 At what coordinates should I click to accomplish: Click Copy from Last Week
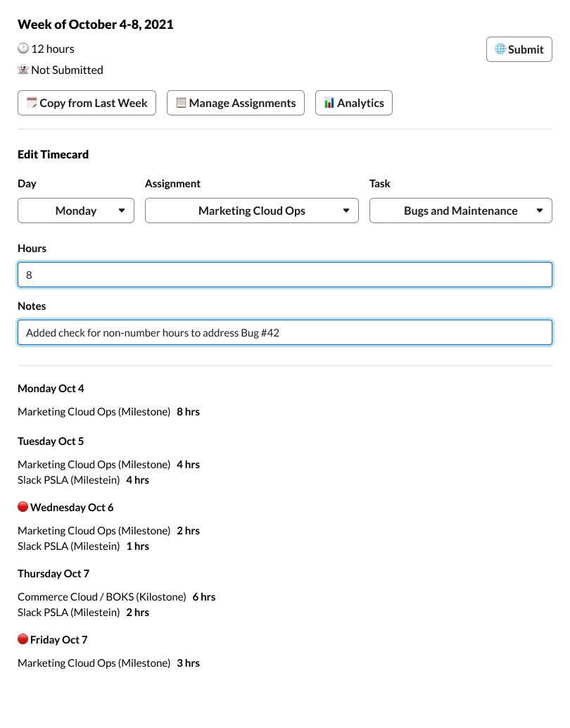(87, 102)
